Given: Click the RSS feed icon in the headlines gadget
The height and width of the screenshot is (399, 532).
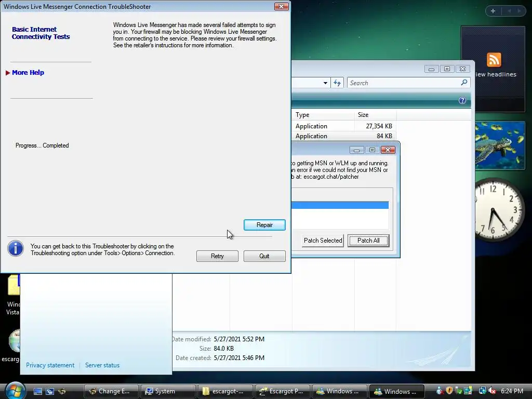Looking at the screenshot, I should (x=494, y=60).
